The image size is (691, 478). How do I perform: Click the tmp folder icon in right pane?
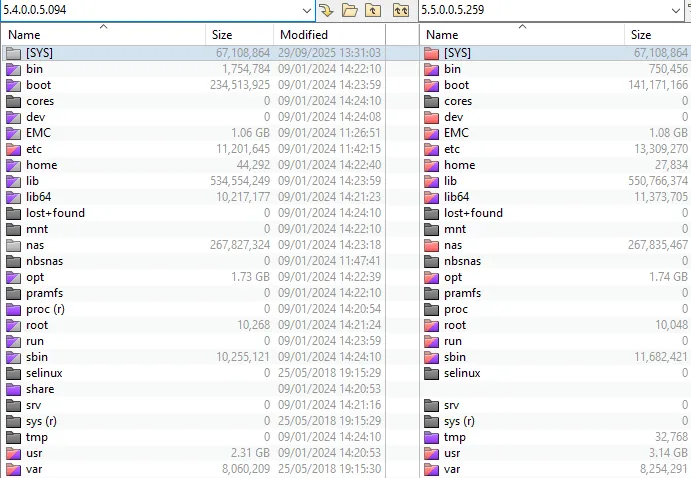(431, 437)
